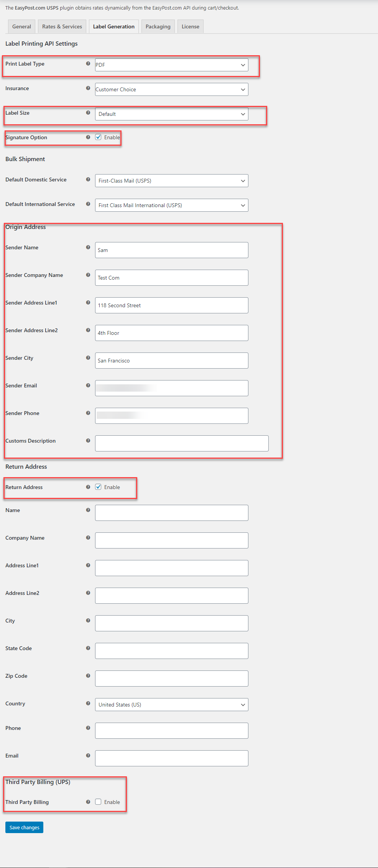Image resolution: width=378 pixels, height=868 pixels.
Task: Click the Third Party Billing help icon
Action: point(88,802)
